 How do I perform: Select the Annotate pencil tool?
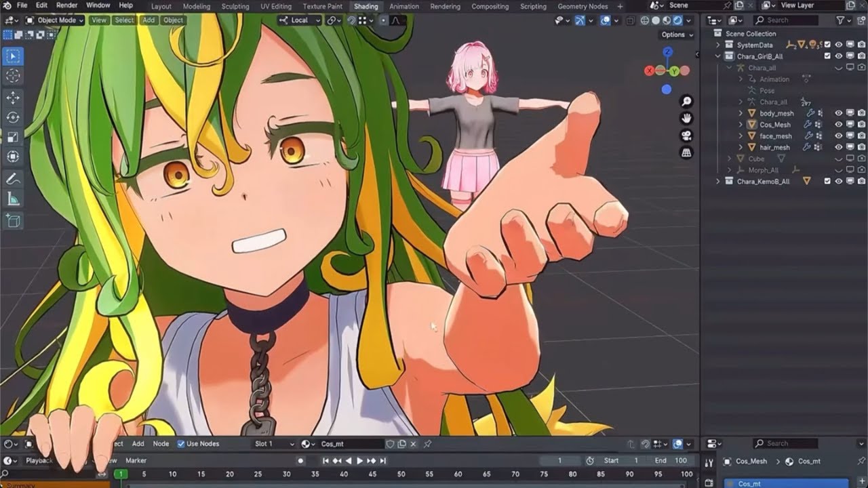point(13,180)
